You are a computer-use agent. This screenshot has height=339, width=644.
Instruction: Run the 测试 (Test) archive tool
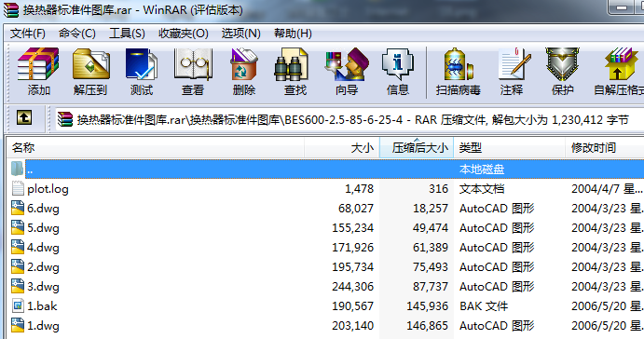coord(142,64)
